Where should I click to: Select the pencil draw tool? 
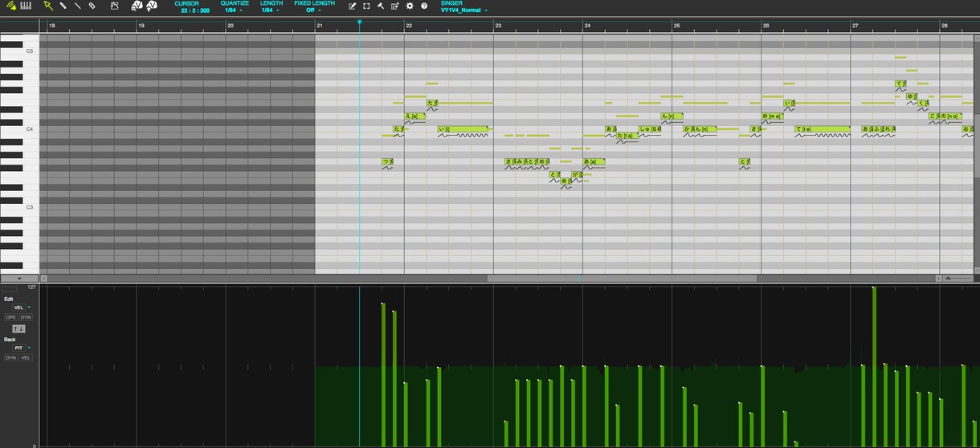[63, 6]
